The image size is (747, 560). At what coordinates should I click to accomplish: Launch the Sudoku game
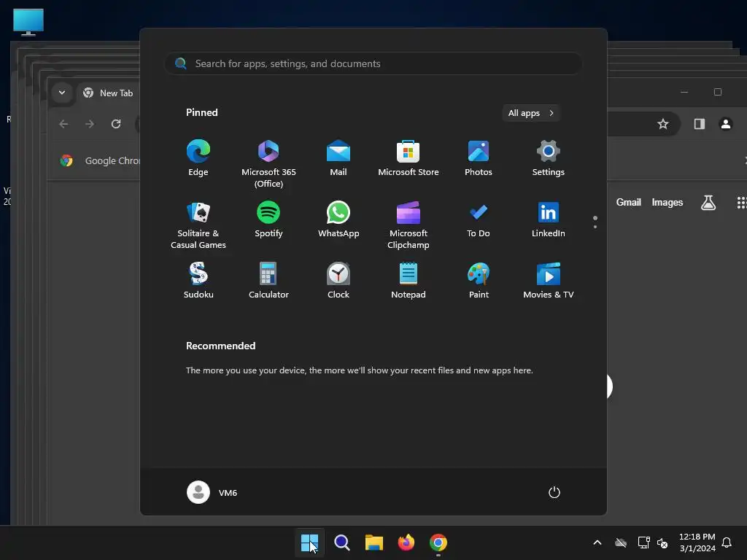coord(198,281)
